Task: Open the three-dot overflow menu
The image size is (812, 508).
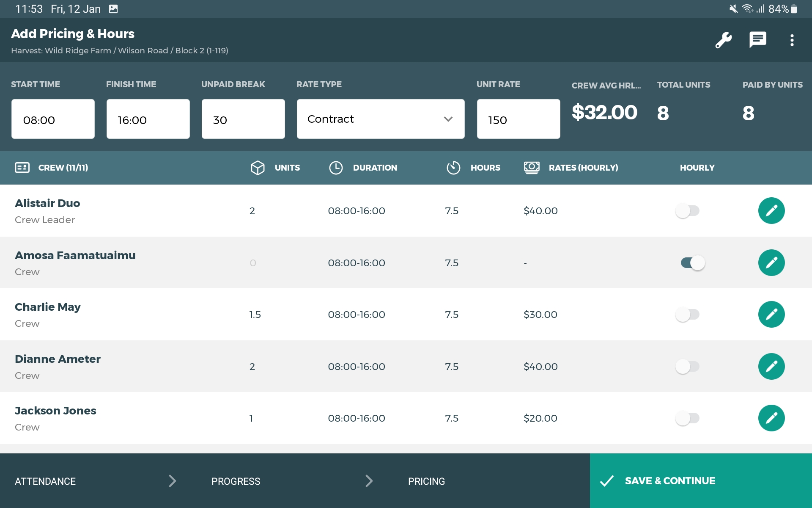Action: click(x=792, y=40)
